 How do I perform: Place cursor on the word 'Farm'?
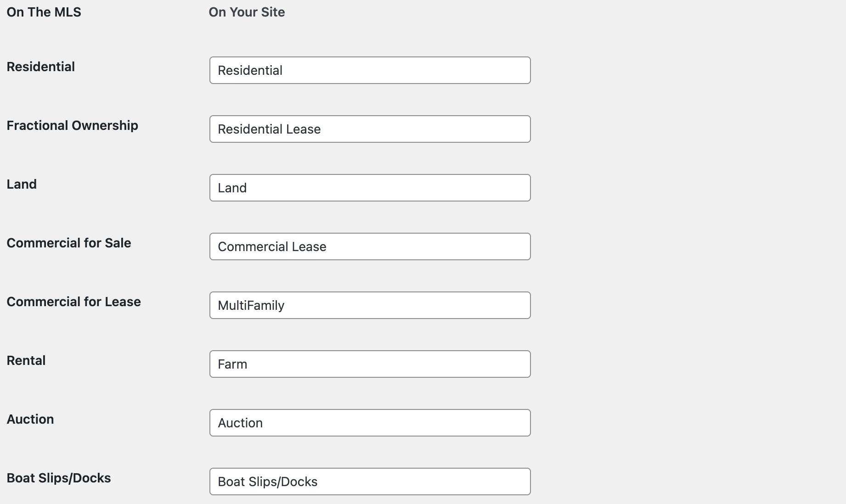[x=232, y=364]
